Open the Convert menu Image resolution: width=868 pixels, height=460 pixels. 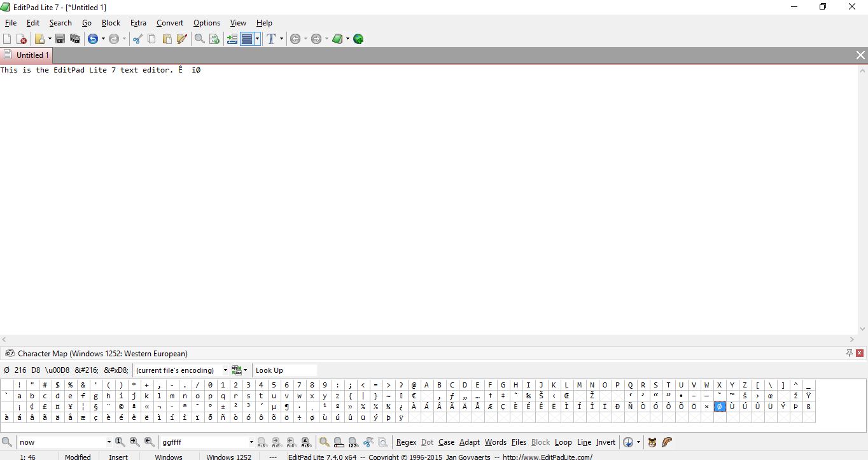pyautogui.click(x=169, y=22)
